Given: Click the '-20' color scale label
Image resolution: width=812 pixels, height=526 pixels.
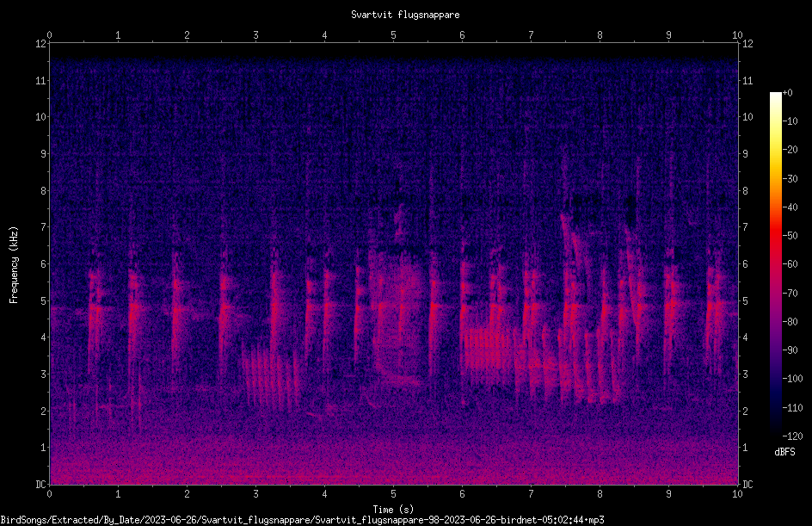Looking at the screenshot, I should (790, 150).
